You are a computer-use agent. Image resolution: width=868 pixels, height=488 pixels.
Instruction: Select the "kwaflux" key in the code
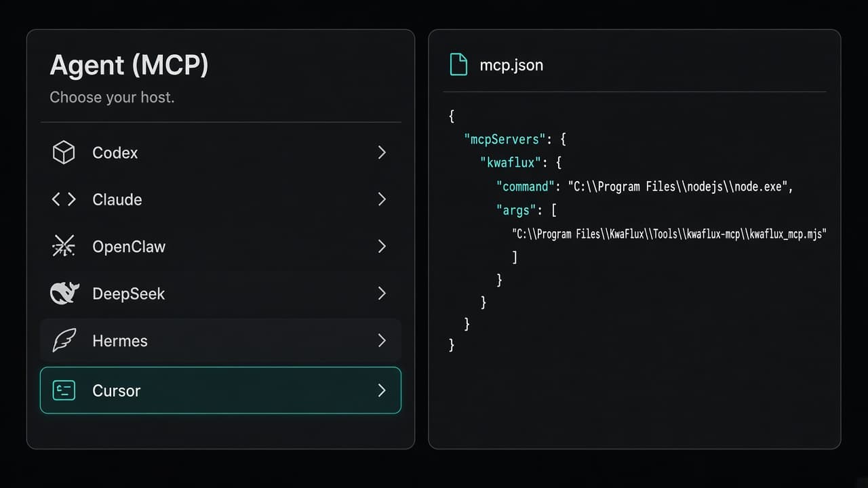pyautogui.click(x=511, y=163)
